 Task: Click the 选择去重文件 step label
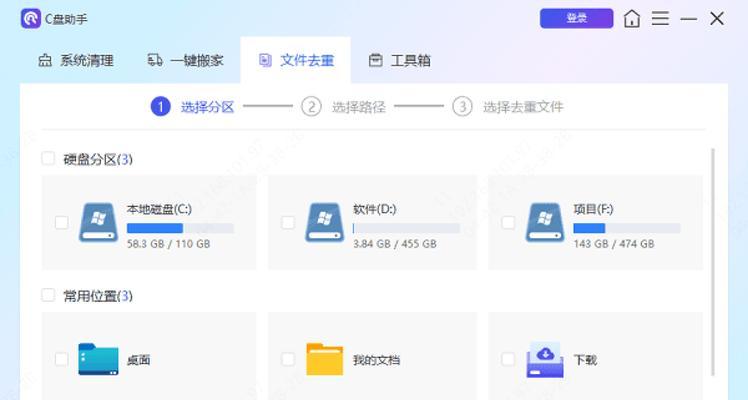[x=523, y=107]
